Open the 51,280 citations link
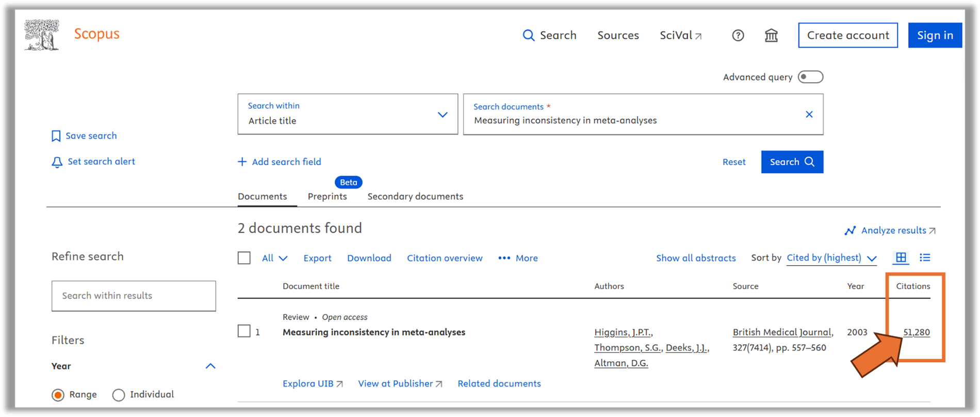 pyautogui.click(x=916, y=332)
